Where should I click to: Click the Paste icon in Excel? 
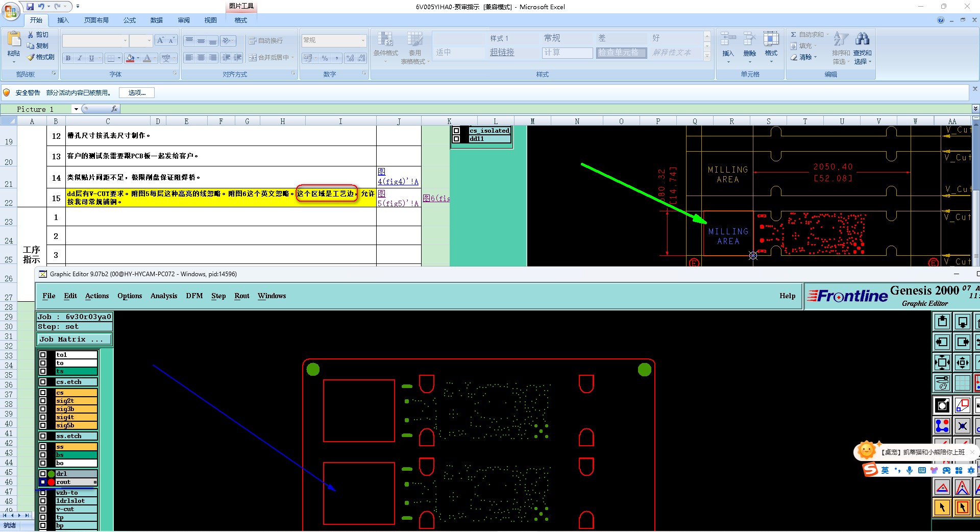[14, 39]
